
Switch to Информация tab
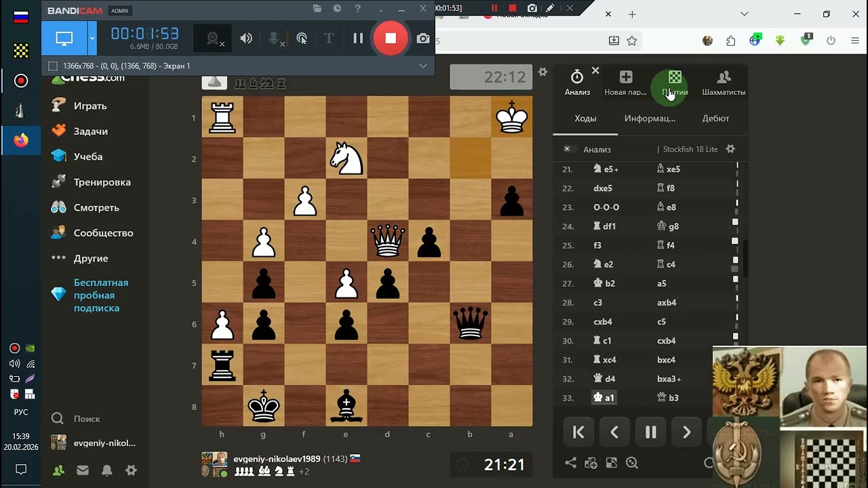click(650, 118)
